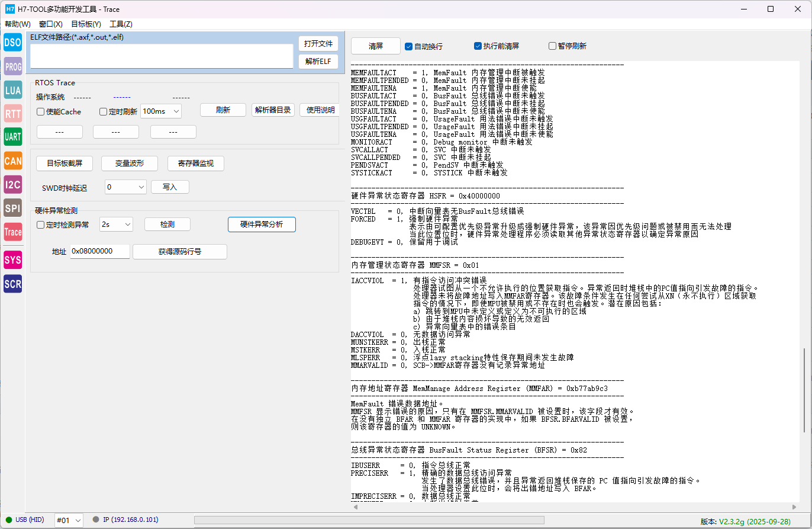The image size is (812, 529).
Task: Enable the 使能Cache checkbox
Action: point(41,111)
